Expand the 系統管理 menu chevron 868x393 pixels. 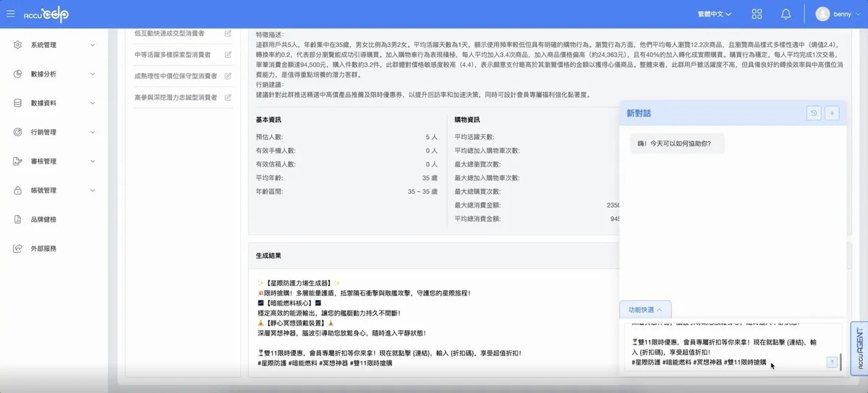click(93, 45)
